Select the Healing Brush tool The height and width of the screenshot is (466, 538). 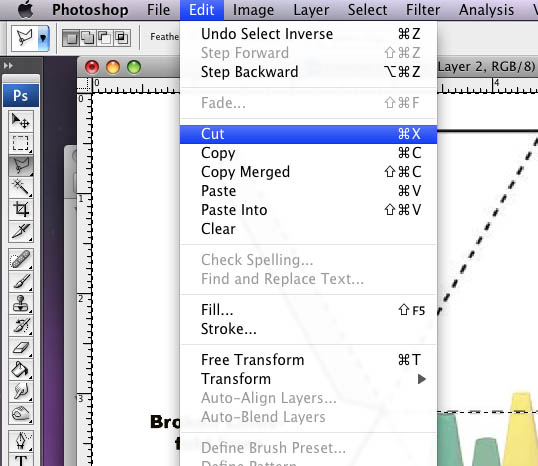click(x=21, y=259)
